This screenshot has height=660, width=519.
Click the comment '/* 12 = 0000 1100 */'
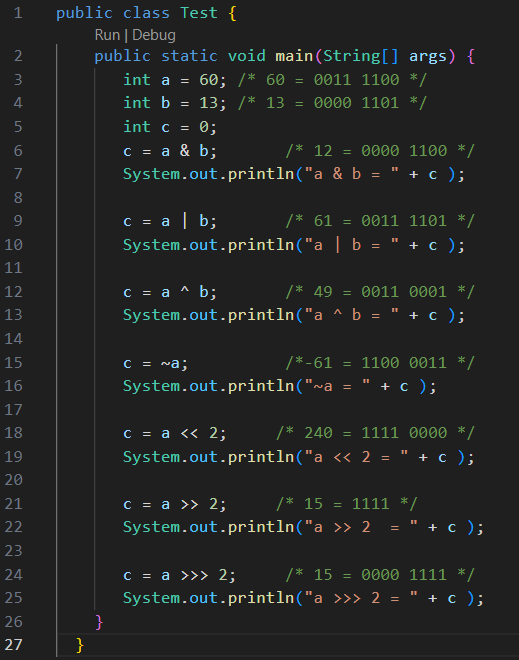tap(380, 151)
